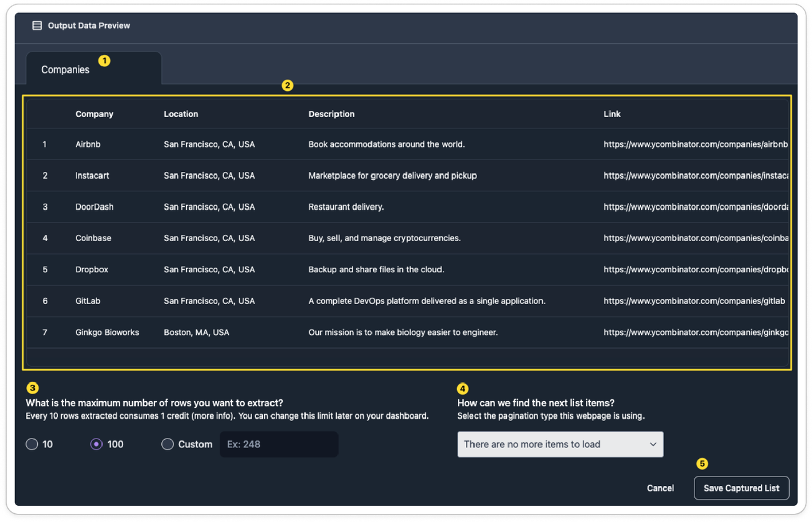
Task: Select the 10 rows radio option
Action: click(x=32, y=444)
